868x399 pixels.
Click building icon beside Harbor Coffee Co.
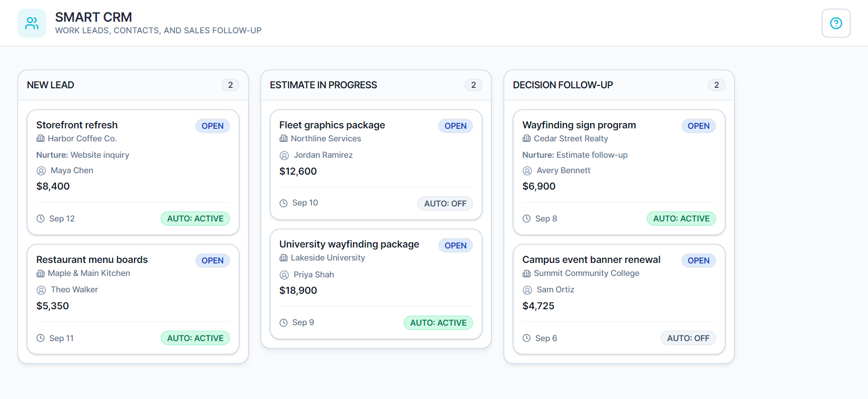(x=41, y=138)
